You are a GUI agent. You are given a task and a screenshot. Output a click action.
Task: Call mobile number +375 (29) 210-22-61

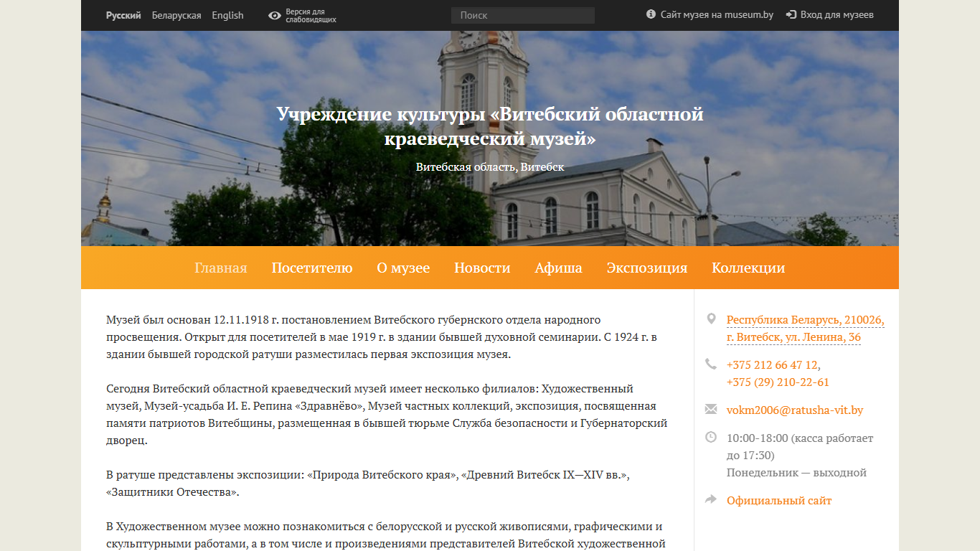pyautogui.click(x=778, y=382)
